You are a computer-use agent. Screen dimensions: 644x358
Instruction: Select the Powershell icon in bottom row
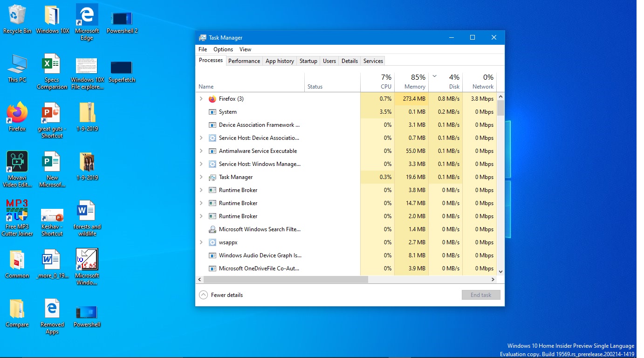coord(87,316)
